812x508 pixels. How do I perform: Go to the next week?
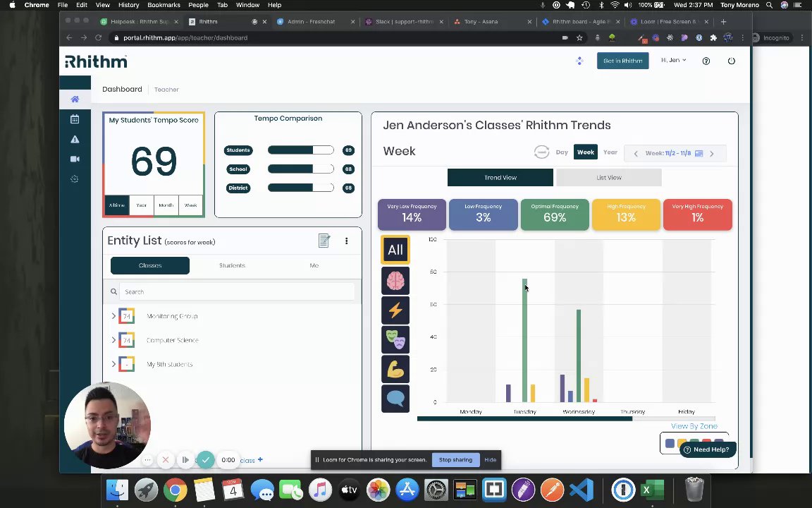(x=711, y=153)
